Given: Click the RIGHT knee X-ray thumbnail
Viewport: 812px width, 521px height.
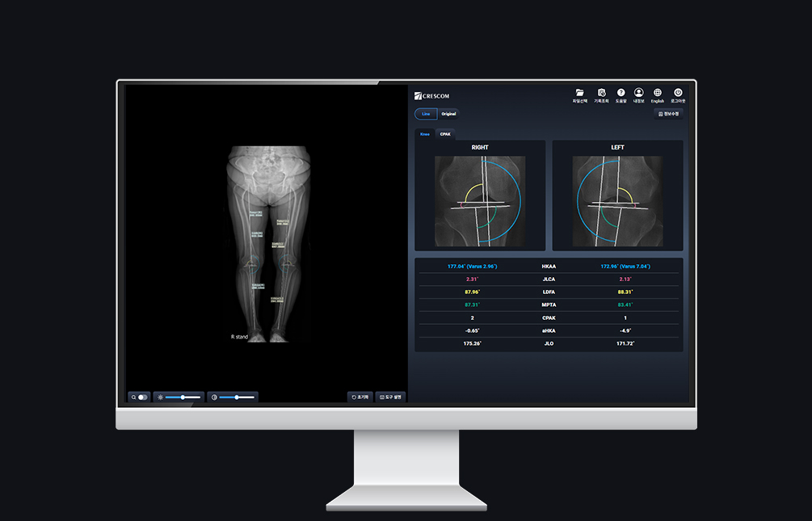Looking at the screenshot, I should (x=480, y=200).
